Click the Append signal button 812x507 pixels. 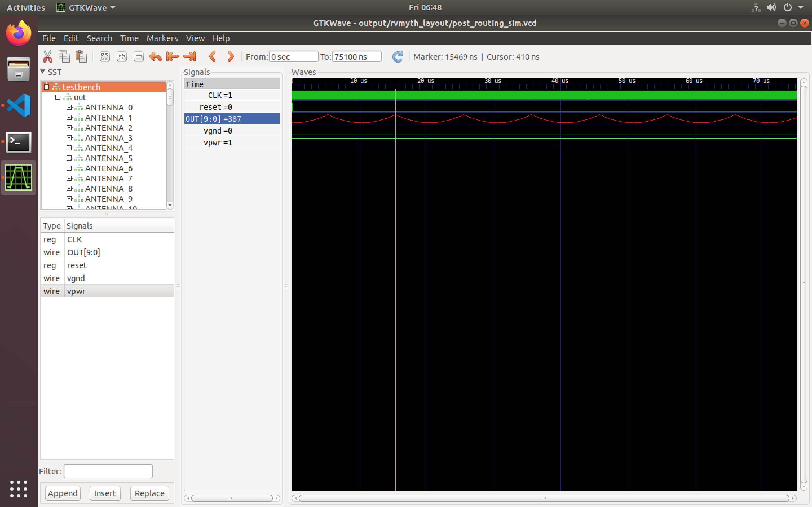(63, 493)
